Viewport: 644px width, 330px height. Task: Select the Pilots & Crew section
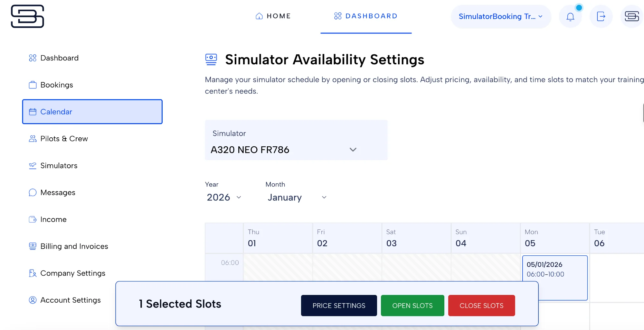64,139
